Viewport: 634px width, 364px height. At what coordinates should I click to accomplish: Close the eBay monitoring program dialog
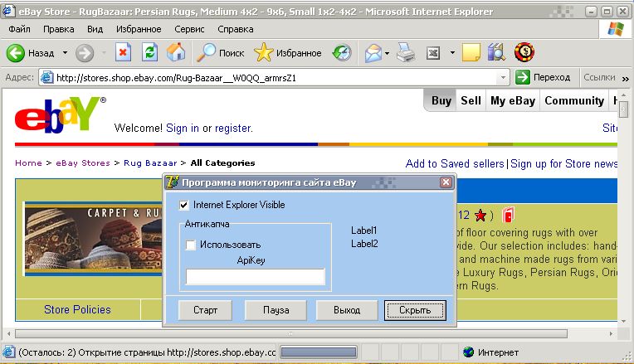pos(446,182)
